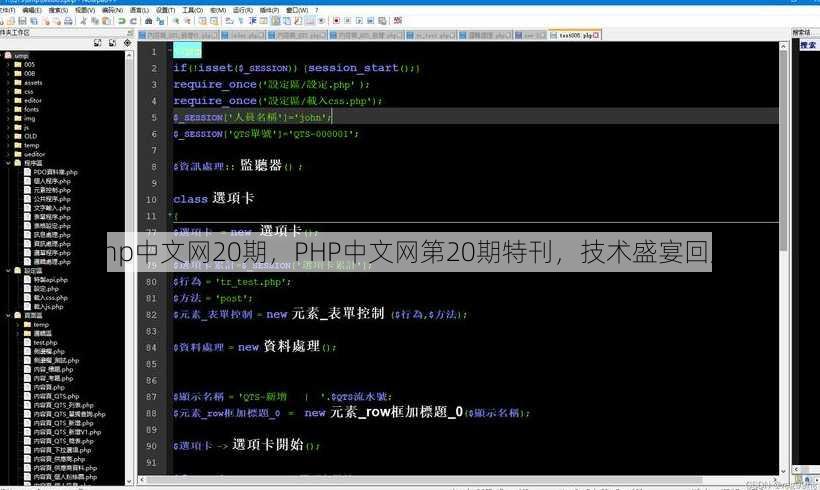Click the last toolbar icon on the right
The image size is (820, 490).
(397, 21)
